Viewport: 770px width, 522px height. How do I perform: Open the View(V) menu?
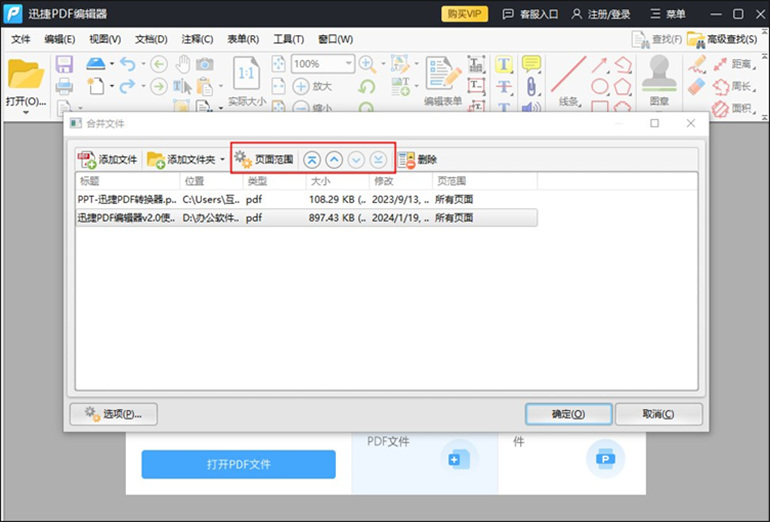pyautogui.click(x=105, y=39)
